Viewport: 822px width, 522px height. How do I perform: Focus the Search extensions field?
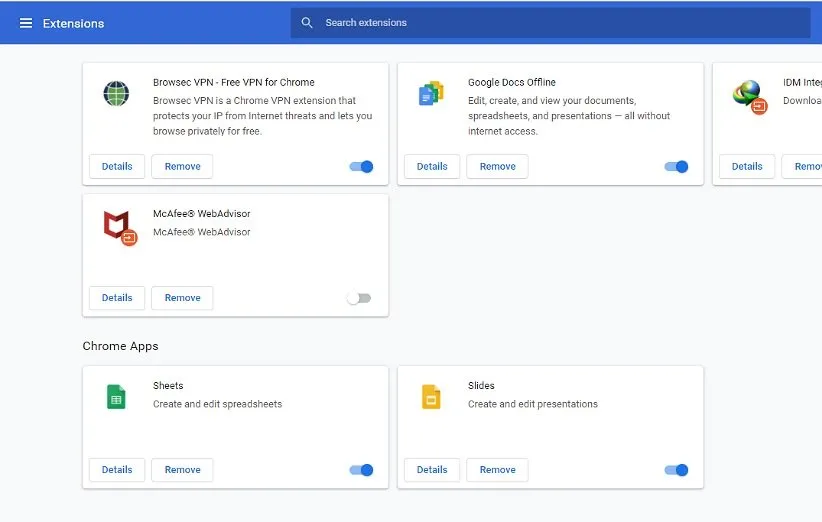point(560,23)
